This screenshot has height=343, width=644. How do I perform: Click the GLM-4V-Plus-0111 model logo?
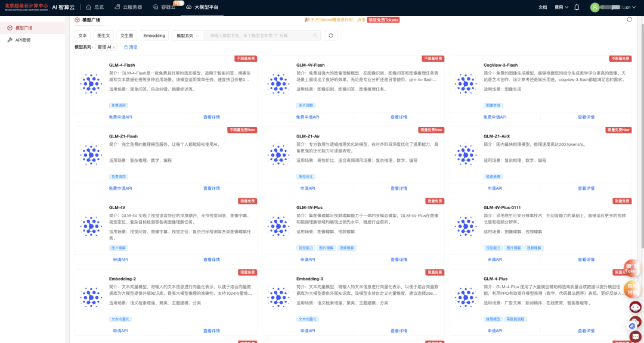(x=466, y=227)
